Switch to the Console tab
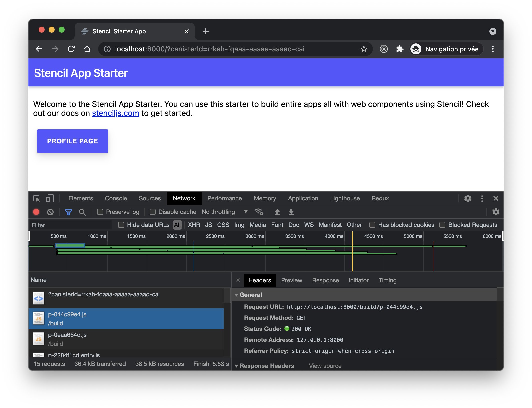532x408 pixels. coord(116,198)
